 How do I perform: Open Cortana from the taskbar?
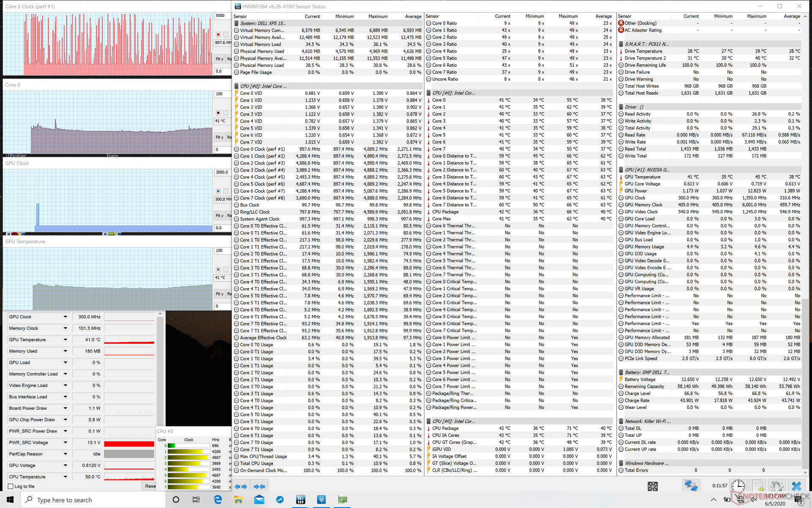click(x=176, y=500)
